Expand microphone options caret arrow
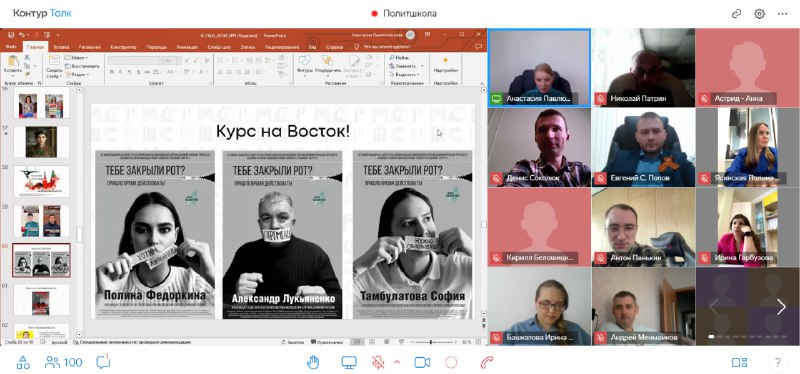This screenshot has height=374, width=800. 397,363
